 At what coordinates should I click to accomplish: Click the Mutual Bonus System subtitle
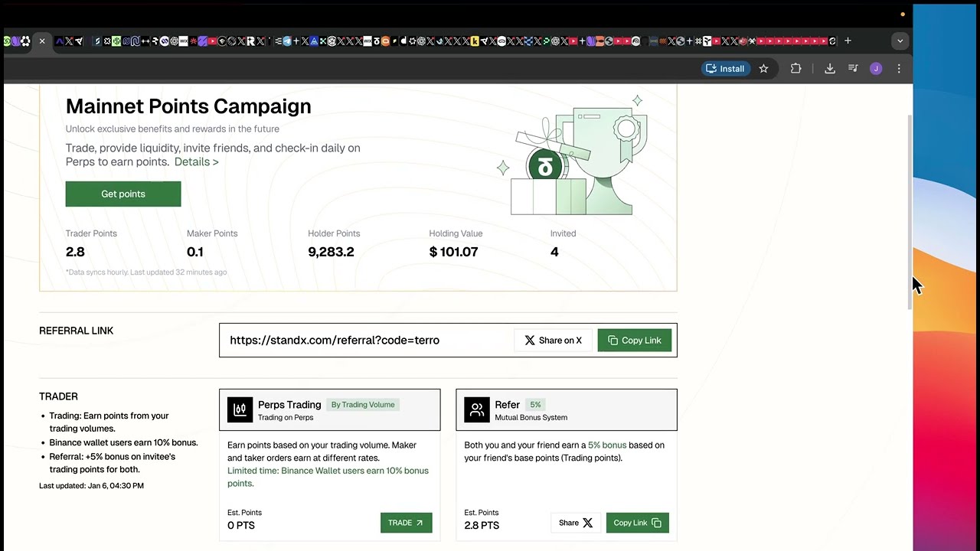pyautogui.click(x=531, y=418)
